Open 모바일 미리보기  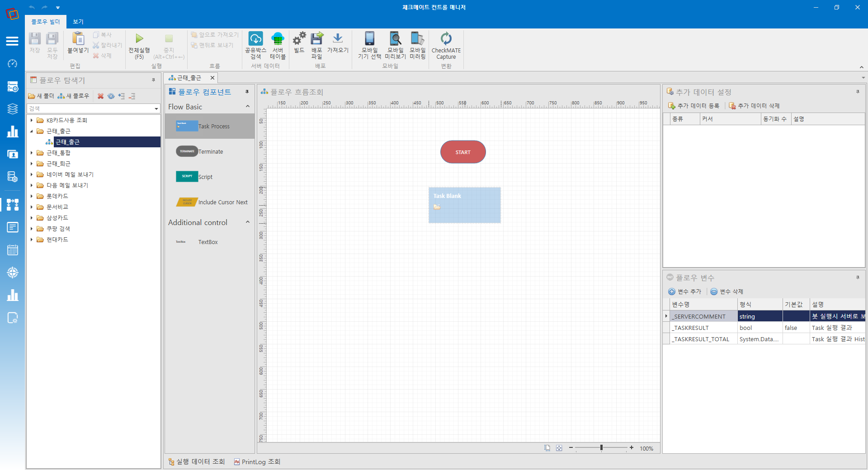396,45
